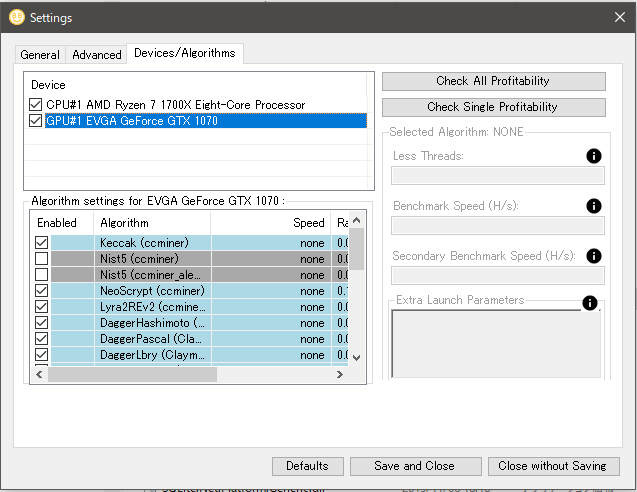
Task: Click the Settings window app icon
Action: (16, 17)
